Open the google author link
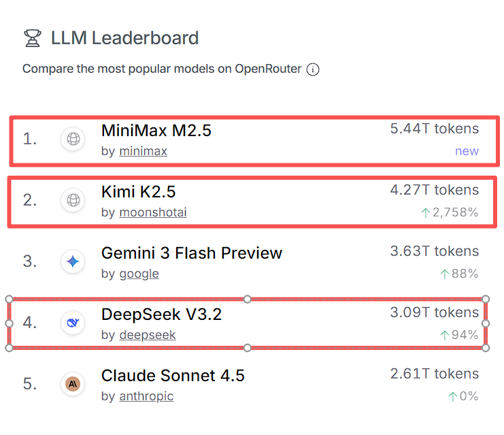 [139, 274]
